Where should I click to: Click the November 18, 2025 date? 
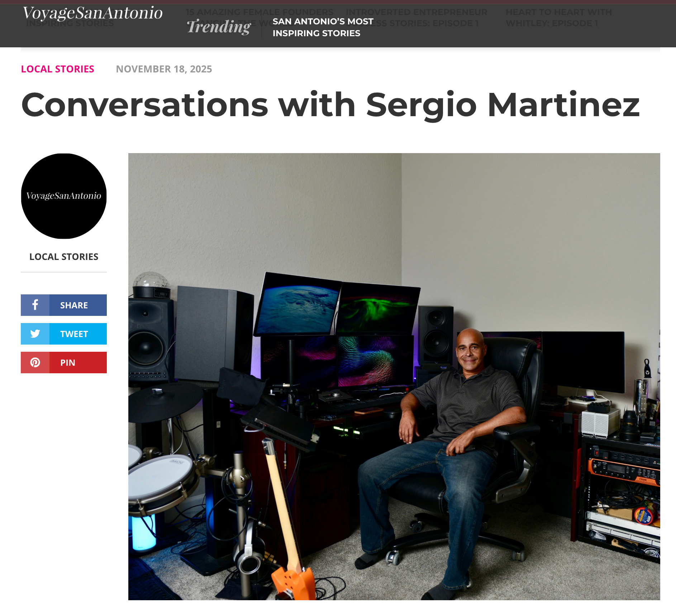164,69
